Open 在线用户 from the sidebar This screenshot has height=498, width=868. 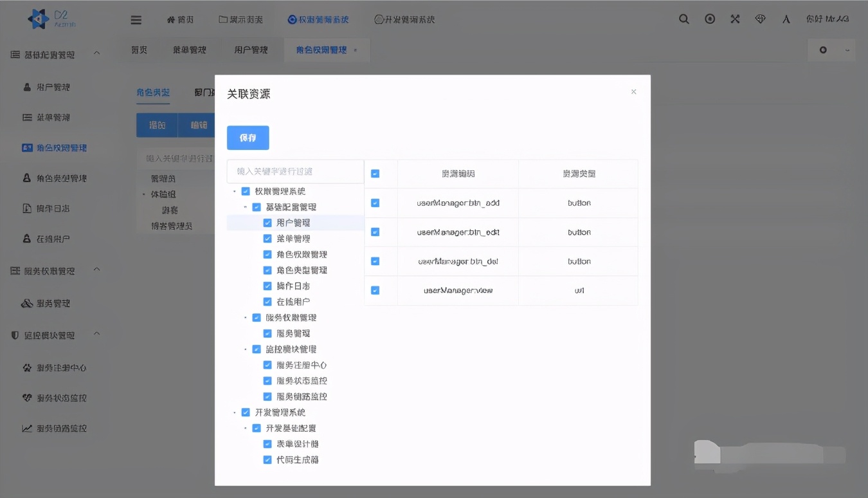[x=48, y=239]
